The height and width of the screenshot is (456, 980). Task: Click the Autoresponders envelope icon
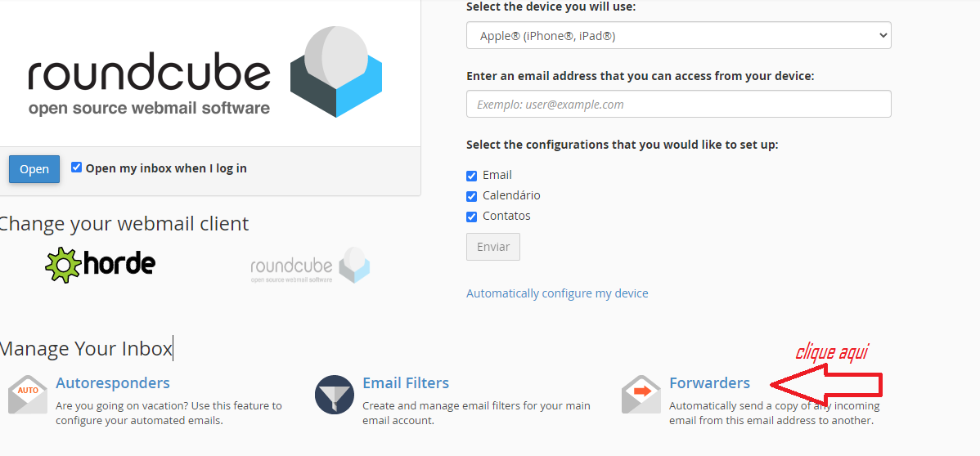tap(28, 395)
